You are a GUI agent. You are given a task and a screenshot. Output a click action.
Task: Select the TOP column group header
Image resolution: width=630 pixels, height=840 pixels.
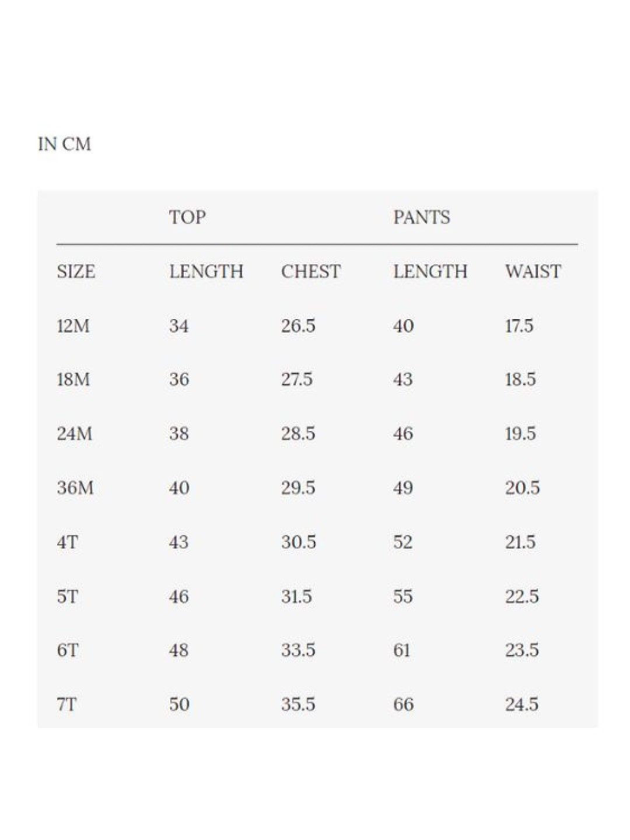point(187,217)
